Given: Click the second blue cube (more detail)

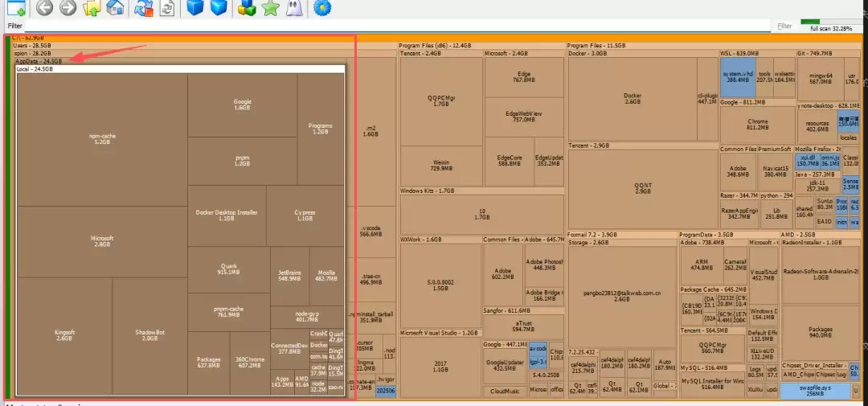Looking at the screenshot, I should coord(219,7).
